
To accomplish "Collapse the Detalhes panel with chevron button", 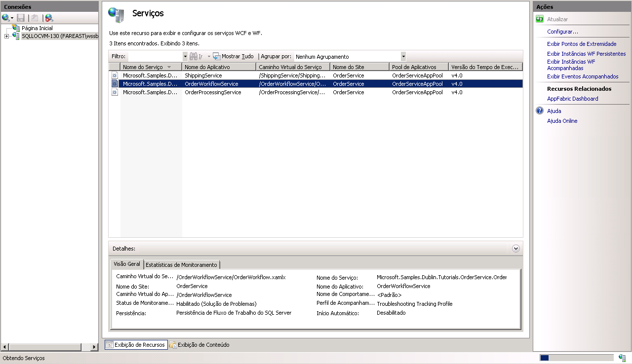I will coord(516,249).
